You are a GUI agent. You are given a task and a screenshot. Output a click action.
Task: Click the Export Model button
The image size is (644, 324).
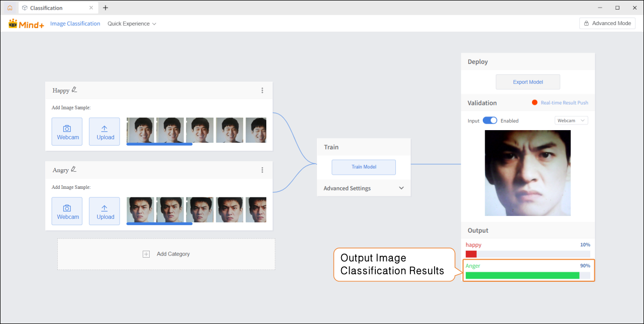[527, 82]
